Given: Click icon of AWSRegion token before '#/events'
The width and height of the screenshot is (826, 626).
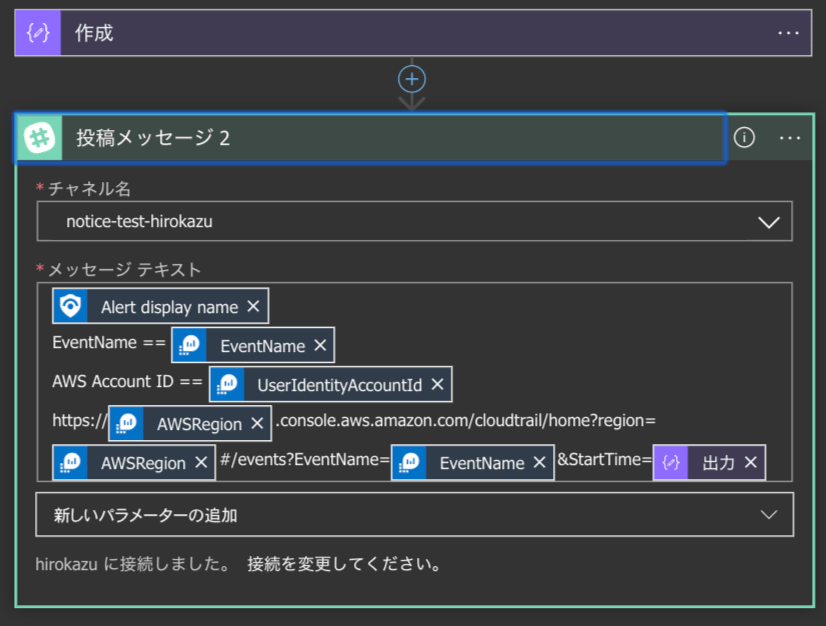Looking at the screenshot, I should coord(71,463).
